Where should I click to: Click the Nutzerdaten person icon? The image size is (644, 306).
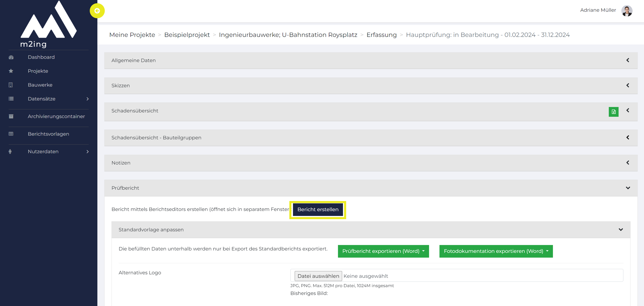click(10, 152)
